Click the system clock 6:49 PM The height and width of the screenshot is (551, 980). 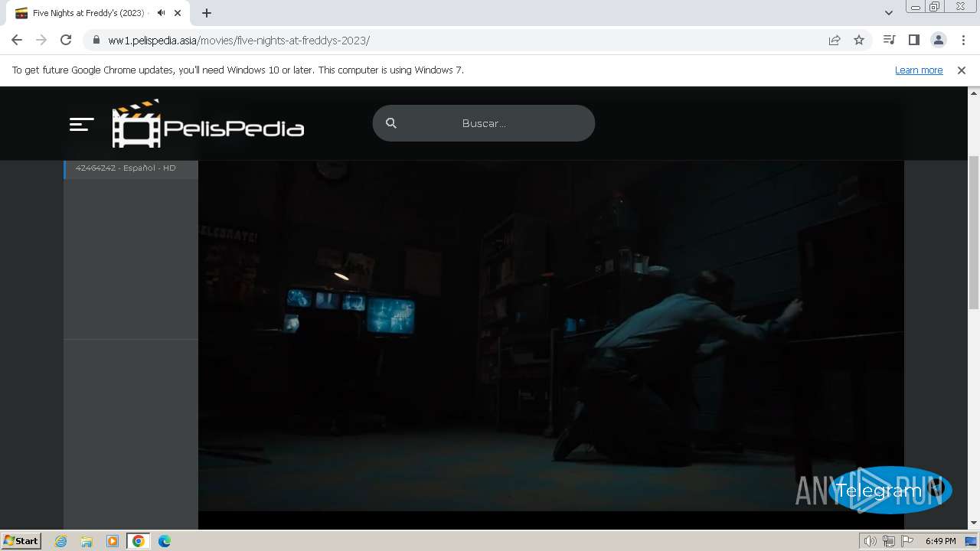[940, 541]
